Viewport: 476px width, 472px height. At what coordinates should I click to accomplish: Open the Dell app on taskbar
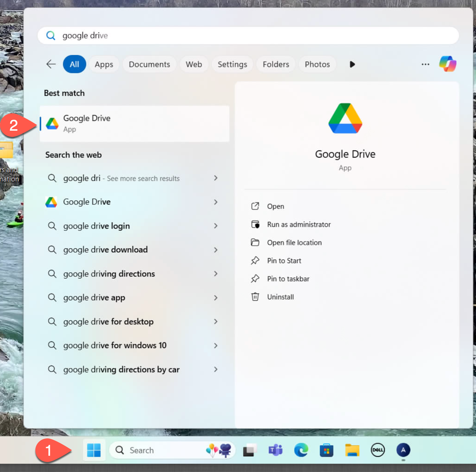378,450
